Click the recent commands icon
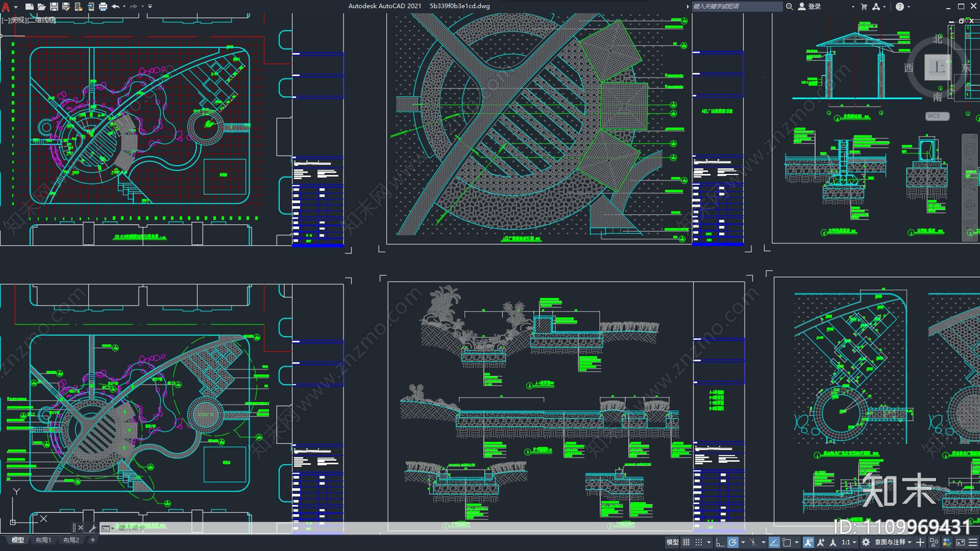This screenshot has width=980, height=551. tap(106, 528)
